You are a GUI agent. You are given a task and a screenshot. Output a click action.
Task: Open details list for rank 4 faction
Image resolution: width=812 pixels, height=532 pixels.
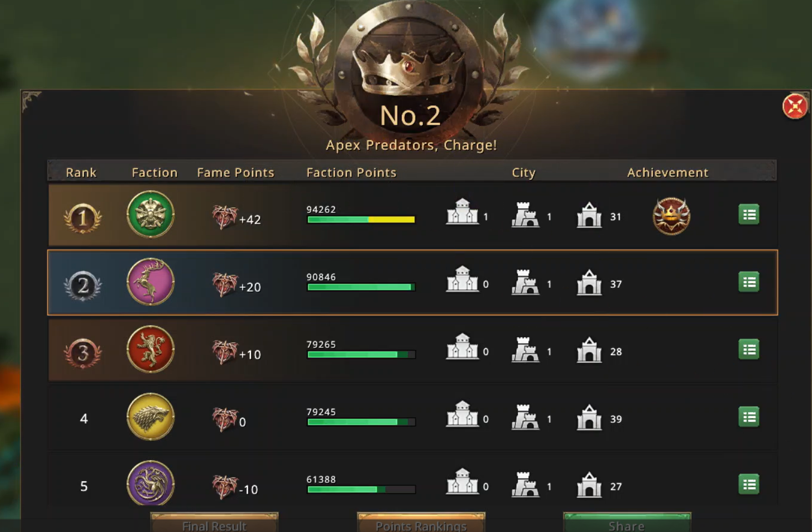[748, 417]
